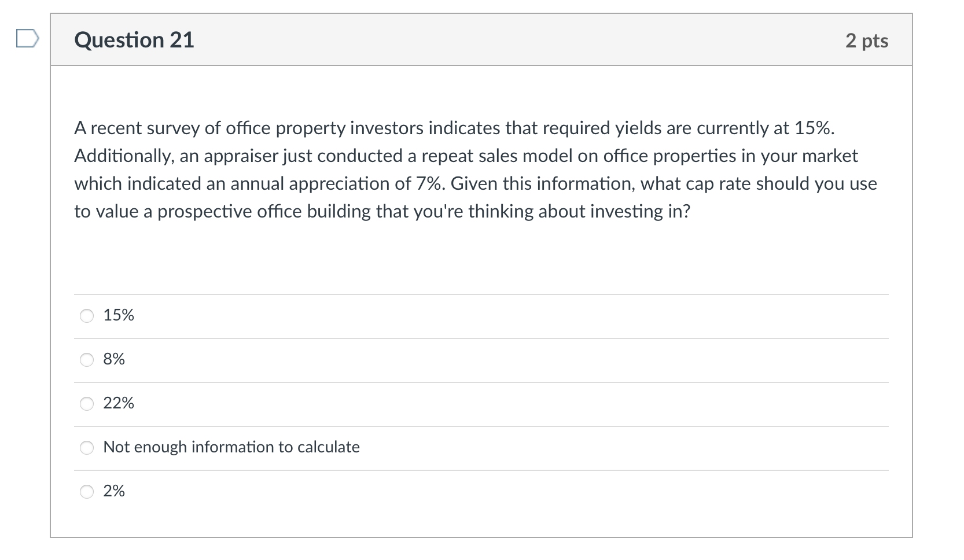964x560 pixels.
Task: Flag Question 21 with the bookmark icon
Action: click(28, 40)
